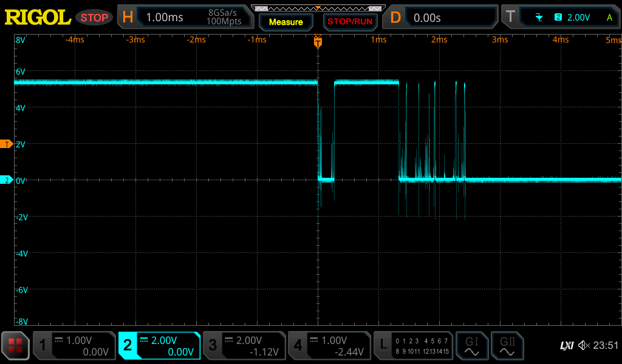Click channel 4 scale 1.00V value
Screen dimensions: 622x364
(334, 340)
